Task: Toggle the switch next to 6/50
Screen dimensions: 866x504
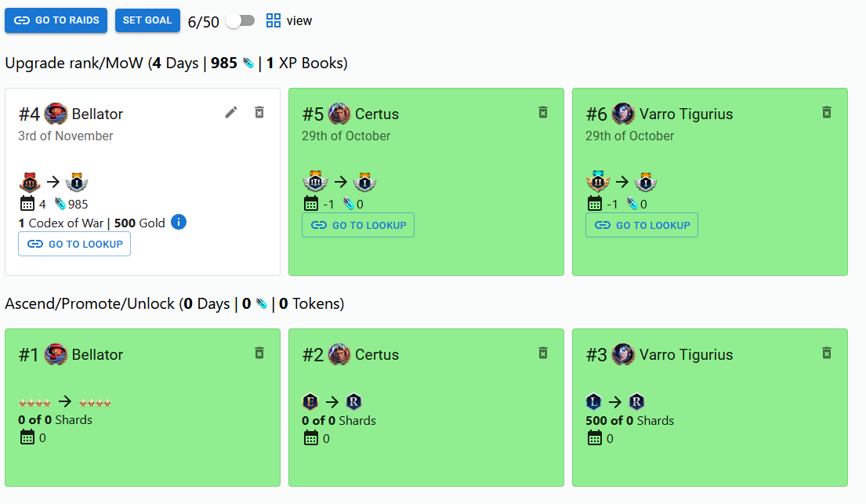Action: coord(240,21)
